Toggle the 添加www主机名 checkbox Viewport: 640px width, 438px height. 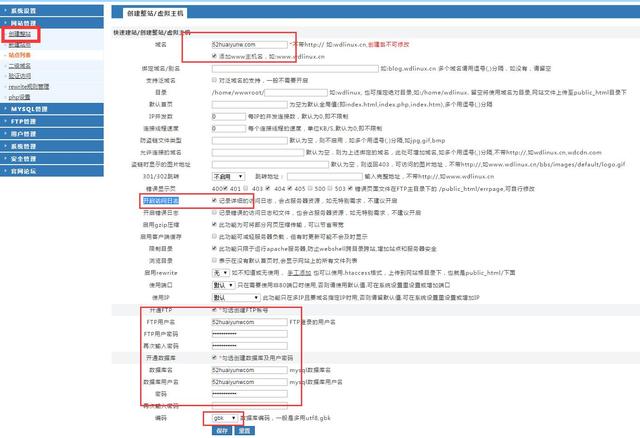[216, 57]
